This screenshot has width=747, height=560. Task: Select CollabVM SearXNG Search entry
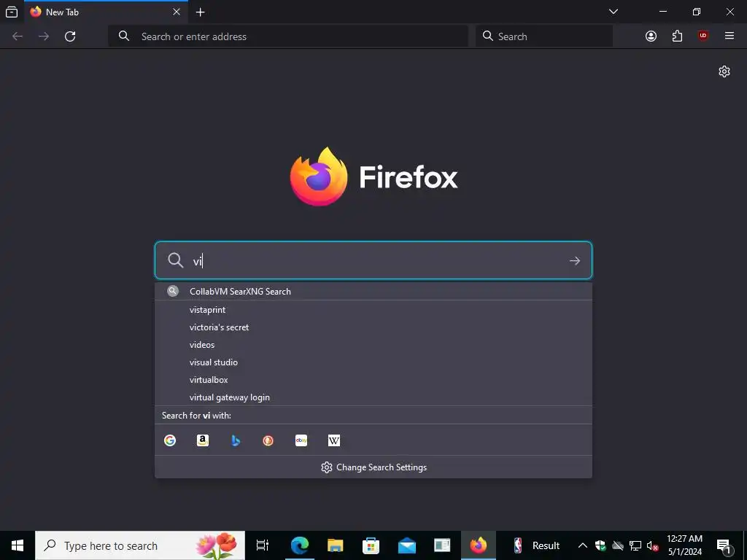(373, 292)
